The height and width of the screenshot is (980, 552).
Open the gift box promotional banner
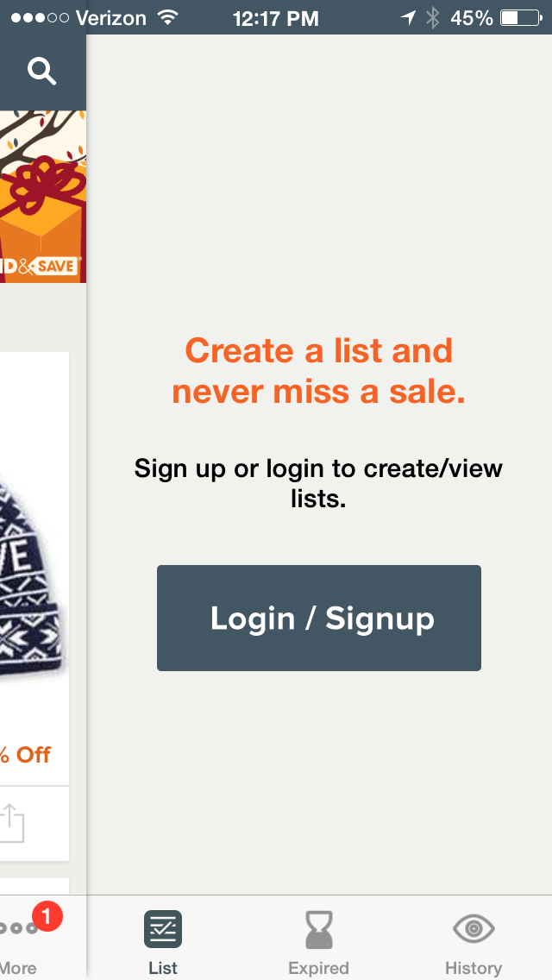click(x=43, y=197)
